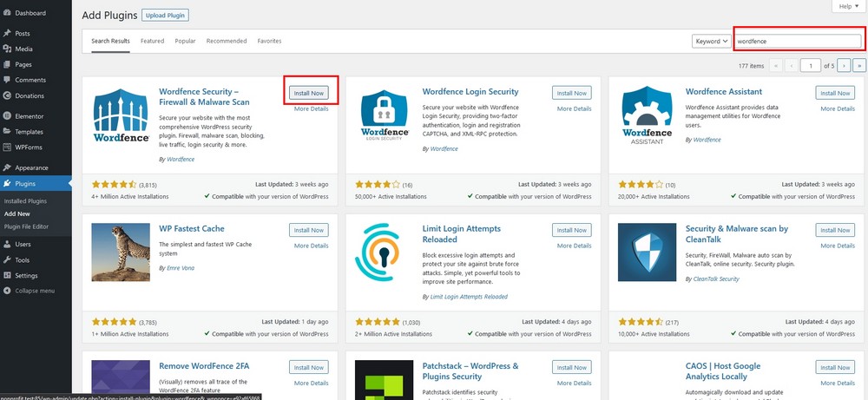Click the Wordfence Assistant gear logo
This screenshot has height=400, width=868.
(x=648, y=115)
